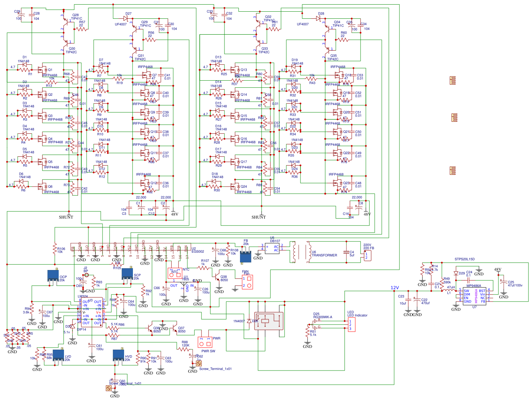
Task: Click the left SHUNT net label
Action: coord(66,216)
